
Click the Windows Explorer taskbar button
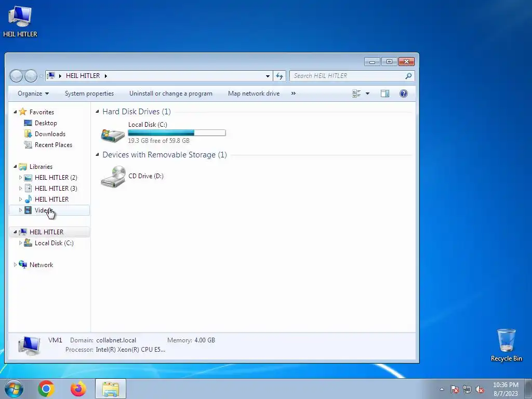[111, 389]
